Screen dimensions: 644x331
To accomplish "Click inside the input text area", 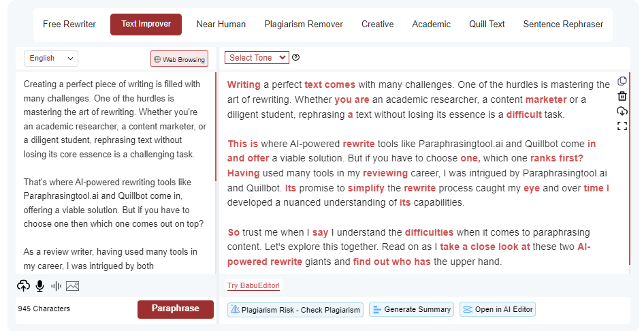I will click(x=115, y=172).
